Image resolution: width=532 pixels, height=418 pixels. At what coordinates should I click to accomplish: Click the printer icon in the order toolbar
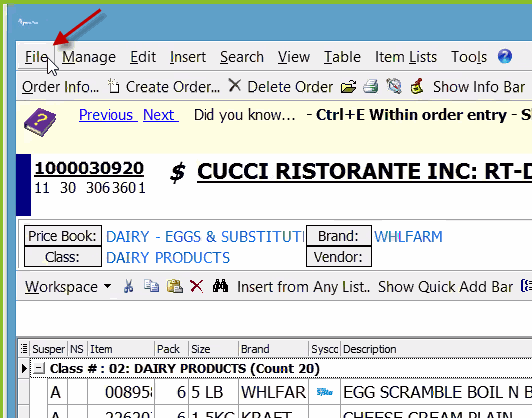coord(370,87)
